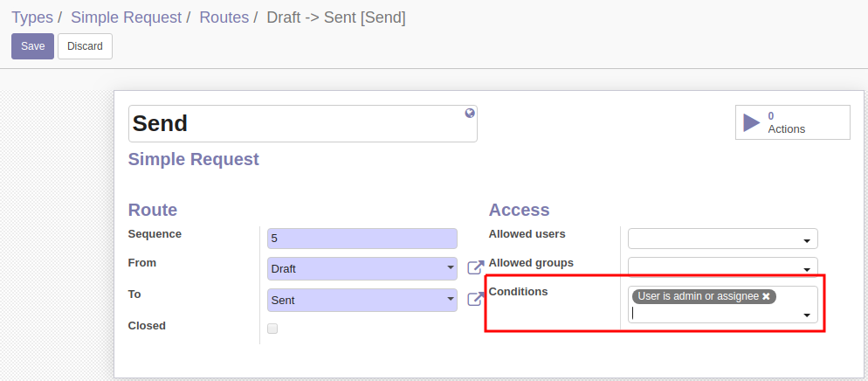The image size is (868, 381).
Task: Click the 'User is admin or assignee' tag
Action: (698, 296)
